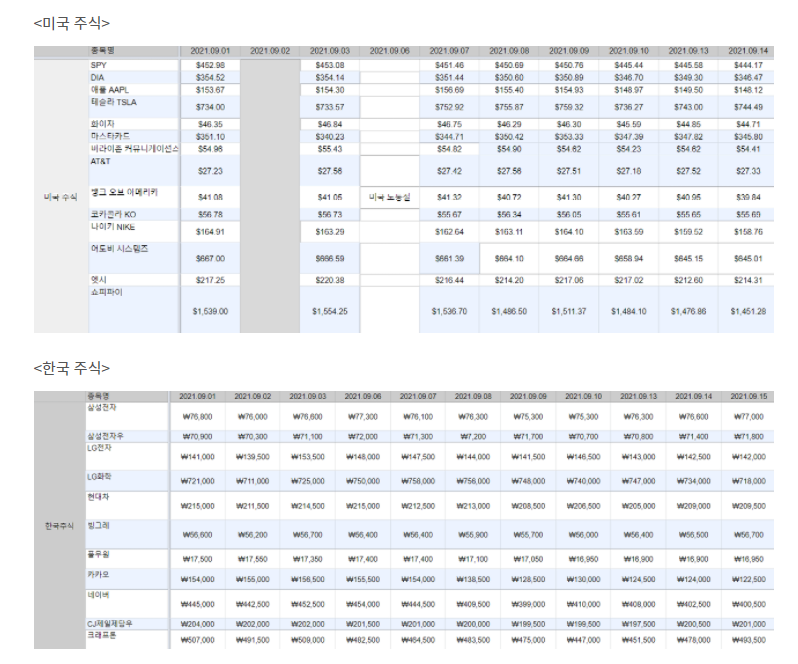Click the merged 한국주식 category cell inside Korean table
Image resolution: width=798 pixels, height=664 pixels.
(59, 526)
